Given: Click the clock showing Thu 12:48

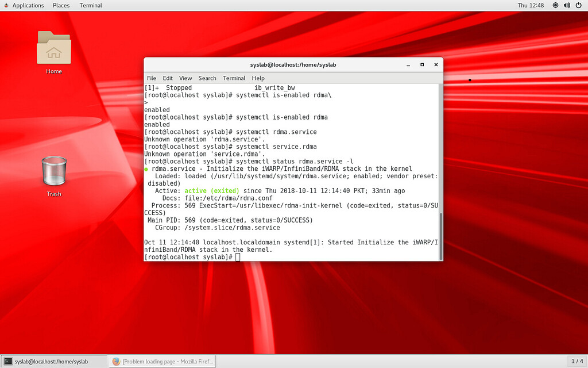Looking at the screenshot, I should click(532, 5).
